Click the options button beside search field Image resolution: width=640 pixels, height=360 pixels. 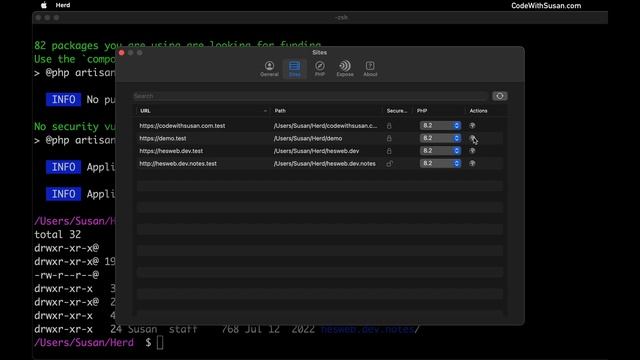pyautogui.click(x=500, y=96)
